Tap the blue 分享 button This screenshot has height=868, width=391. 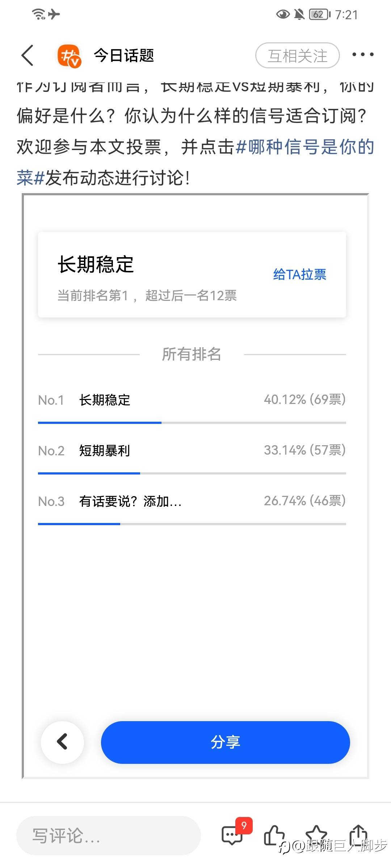tap(225, 742)
